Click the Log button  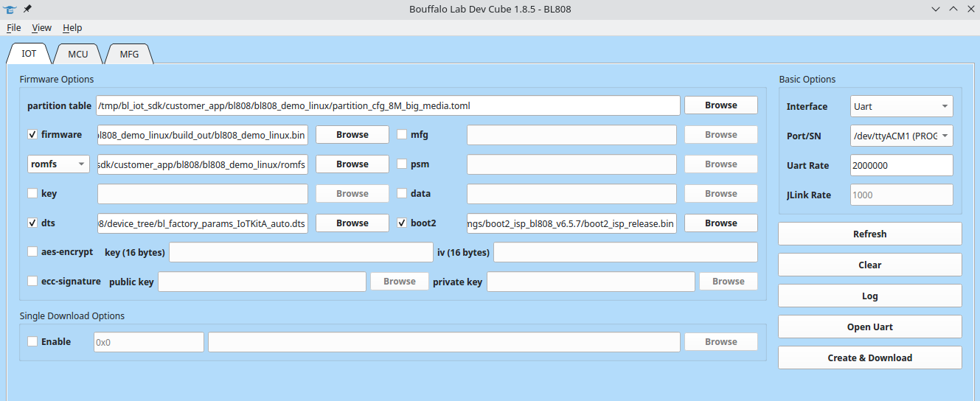[x=870, y=296]
